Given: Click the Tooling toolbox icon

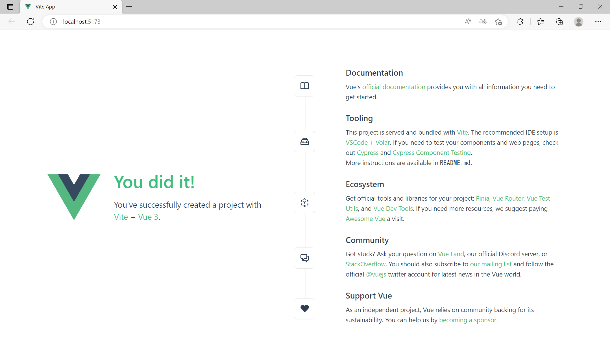Looking at the screenshot, I should coord(304,141).
